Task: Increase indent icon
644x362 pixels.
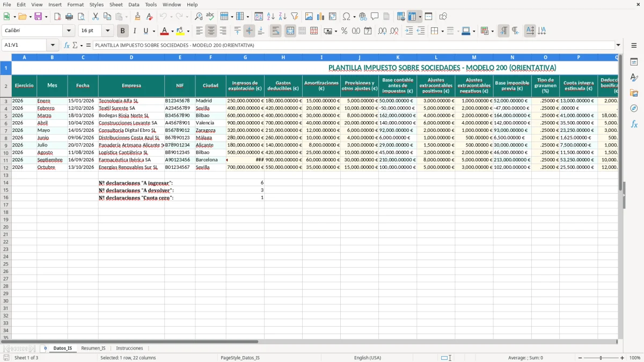Action: click(409, 31)
